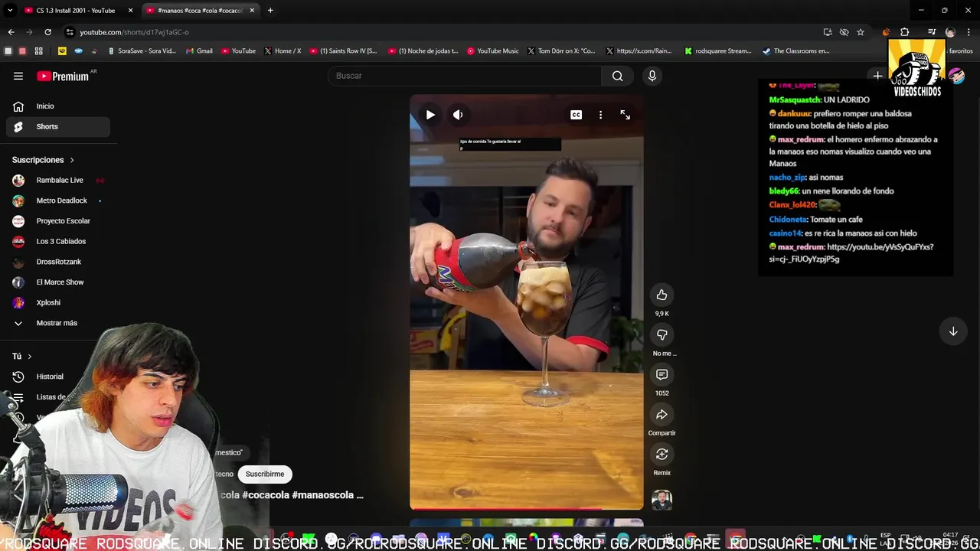980x551 pixels.
Task: Click the youtu.be link in chat
Action: point(851,253)
